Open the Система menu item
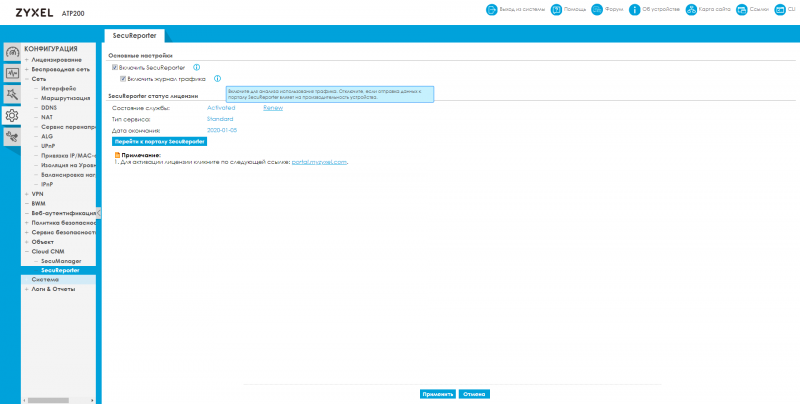The width and height of the screenshot is (800, 404). (x=45, y=280)
